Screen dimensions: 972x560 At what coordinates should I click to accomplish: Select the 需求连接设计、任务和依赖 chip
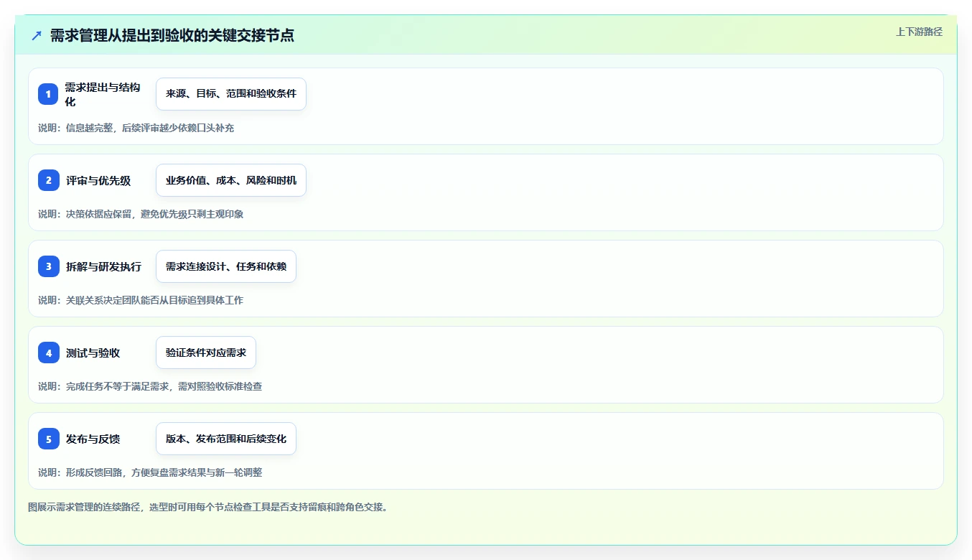tap(226, 266)
